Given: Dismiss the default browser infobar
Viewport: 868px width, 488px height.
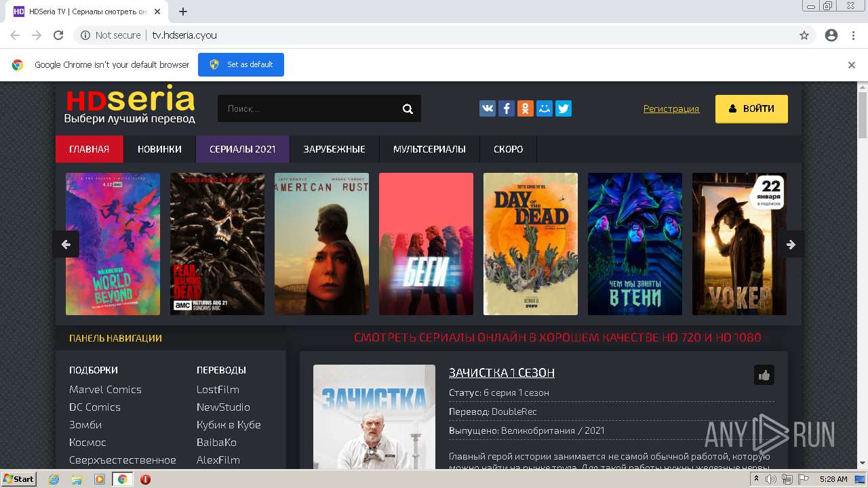Looking at the screenshot, I should 852,65.
